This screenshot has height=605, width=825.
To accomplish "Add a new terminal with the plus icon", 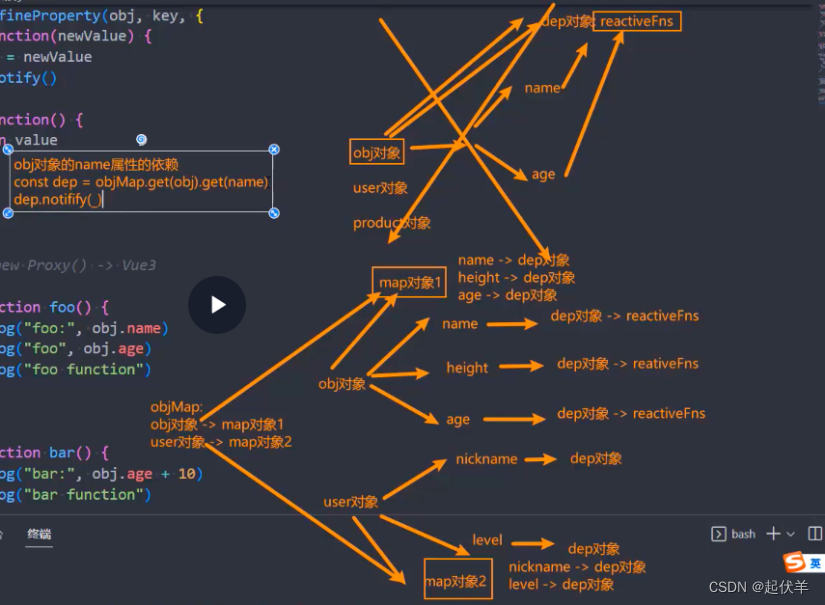I will tap(773, 534).
